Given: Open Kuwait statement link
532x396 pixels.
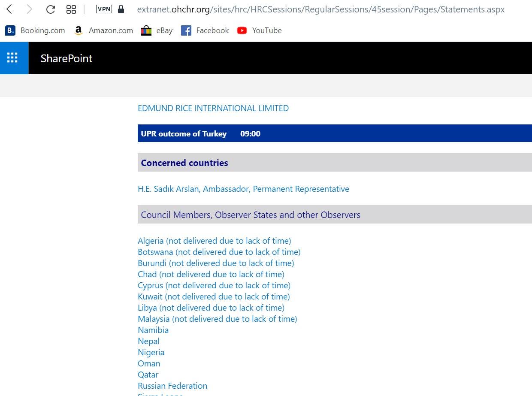Looking at the screenshot, I should pos(214,296).
